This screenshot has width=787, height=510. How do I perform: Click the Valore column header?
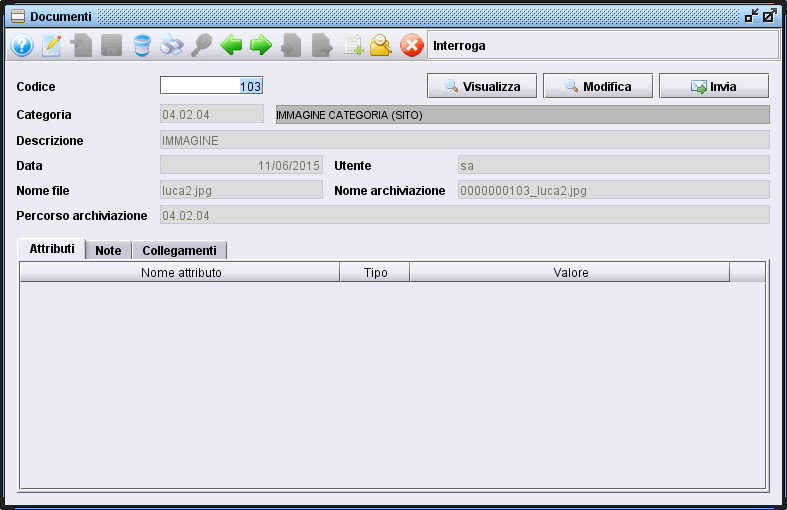(x=570, y=273)
